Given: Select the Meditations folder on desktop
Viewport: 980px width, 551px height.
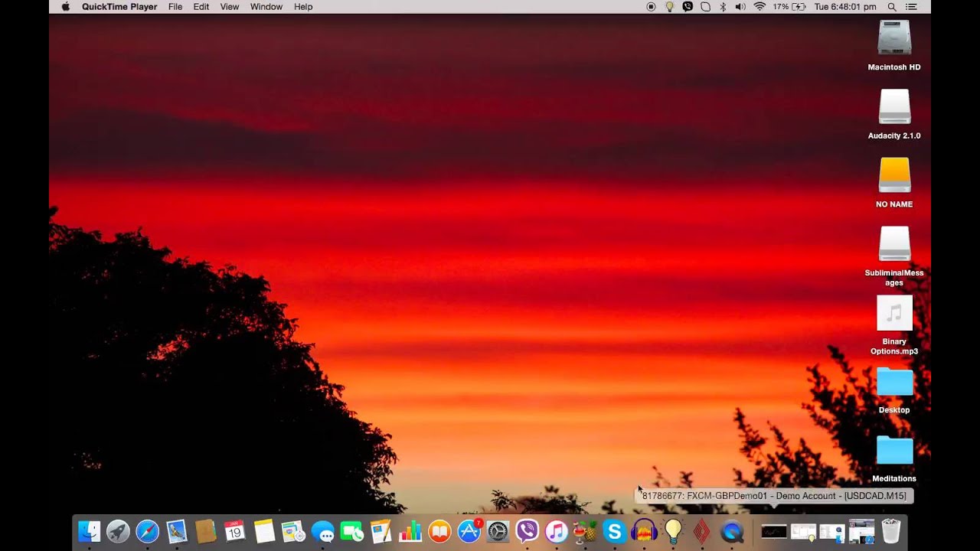Looking at the screenshot, I should point(894,459).
